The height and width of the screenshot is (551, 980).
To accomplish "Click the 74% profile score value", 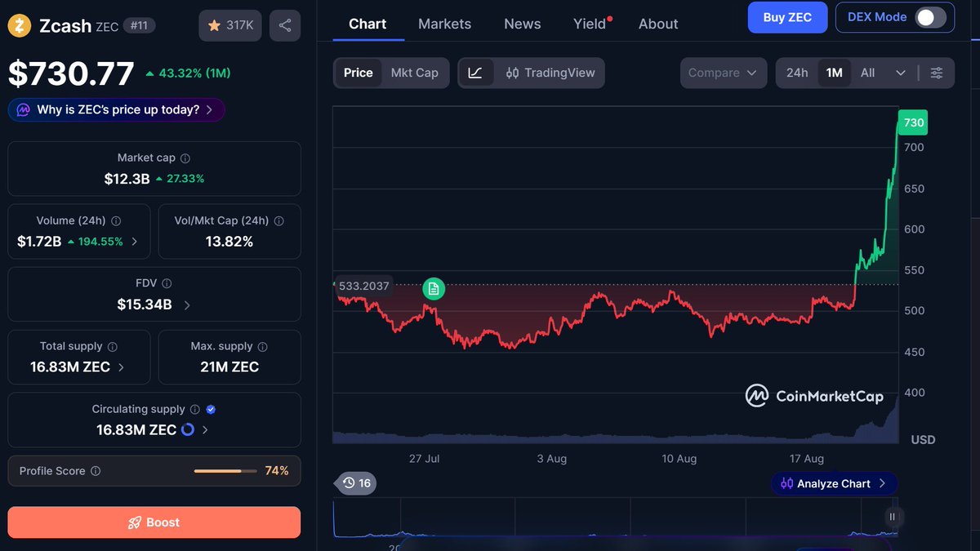I will pos(277,471).
